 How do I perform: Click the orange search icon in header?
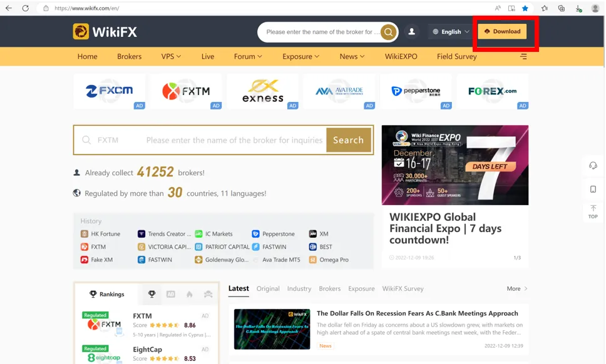click(x=388, y=32)
